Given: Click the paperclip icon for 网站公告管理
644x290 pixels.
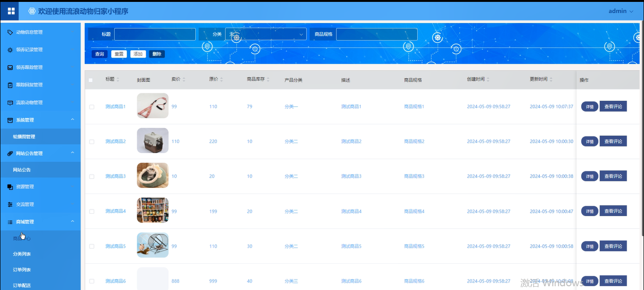Looking at the screenshot, I should (x=10, y=153).
